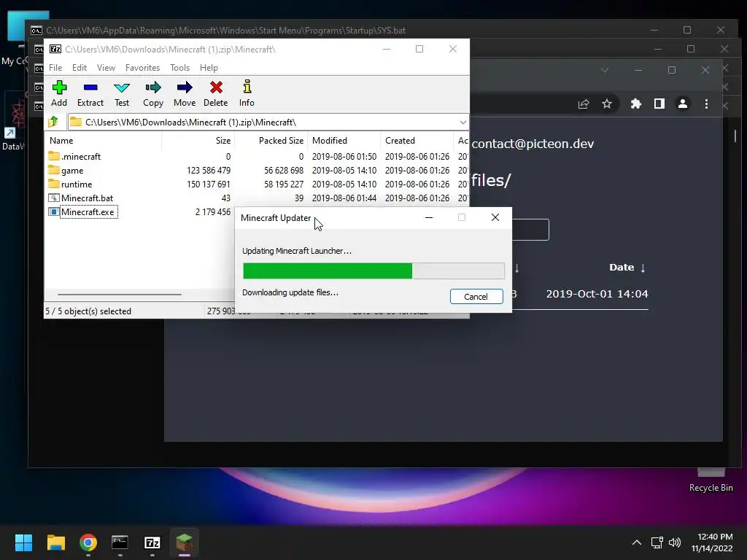This screenshot has width=747, height=560.
Task: Switch to Chrome in the taskbar
Action: pyautogui.click(x=88, y=542)
